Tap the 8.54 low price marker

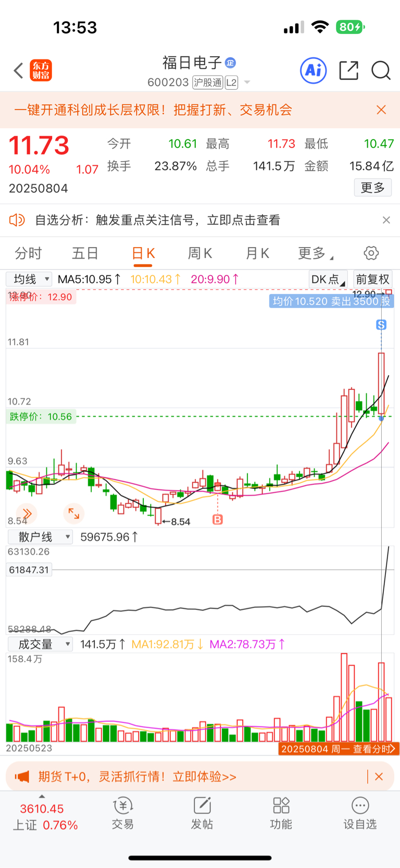coord(177,522)
